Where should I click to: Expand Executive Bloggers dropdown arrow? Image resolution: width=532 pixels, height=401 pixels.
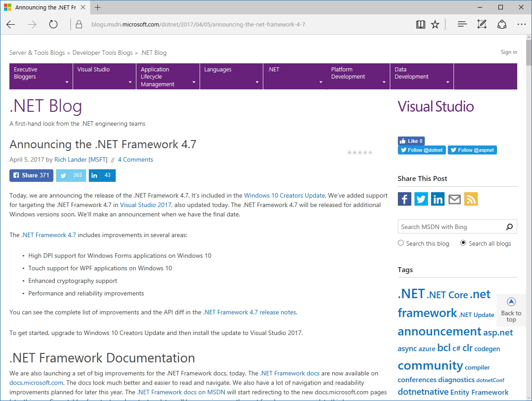coord(67,82)
